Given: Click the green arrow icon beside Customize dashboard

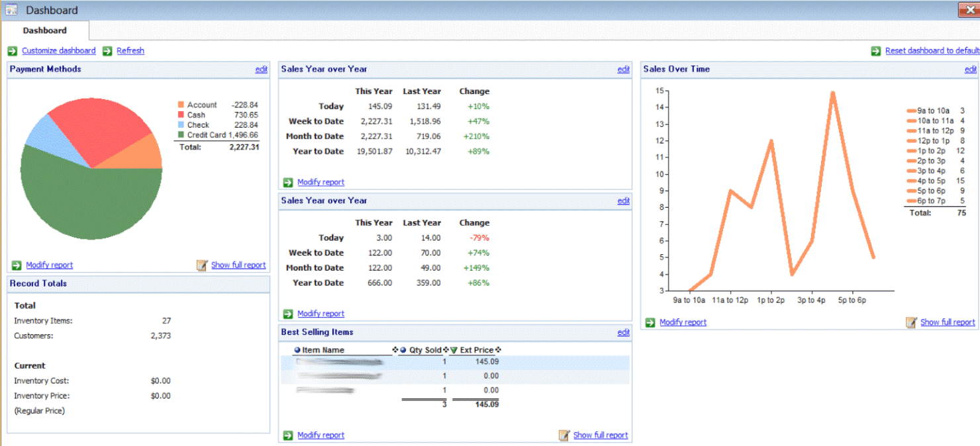Looking at the screenshot, I should pos(13,51).
